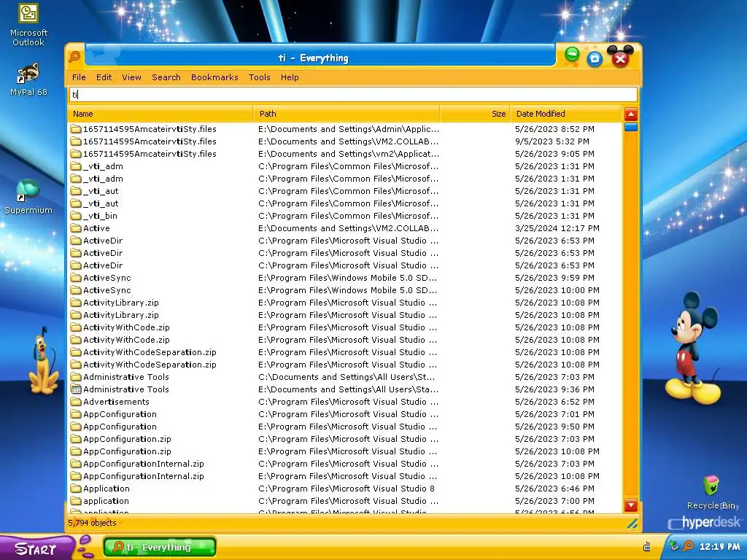Click the folder icon beside _vti_bin

[x=76, y=216]
